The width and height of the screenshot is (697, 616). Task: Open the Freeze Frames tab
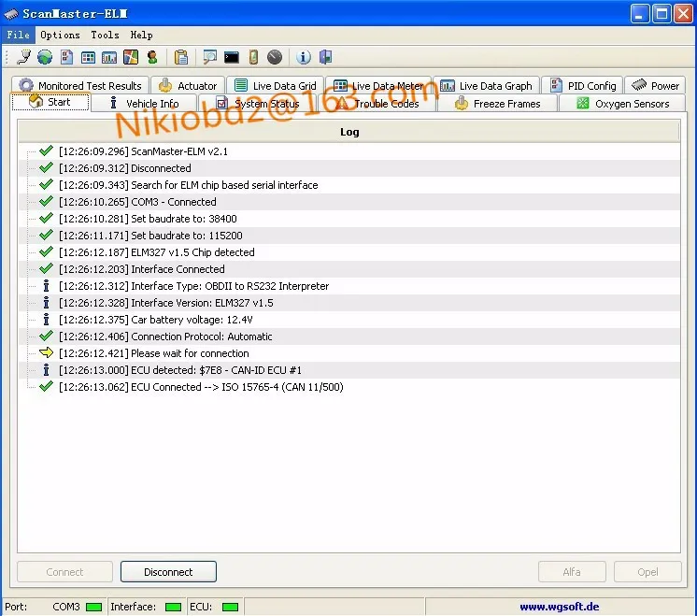[x=497, y=104]
